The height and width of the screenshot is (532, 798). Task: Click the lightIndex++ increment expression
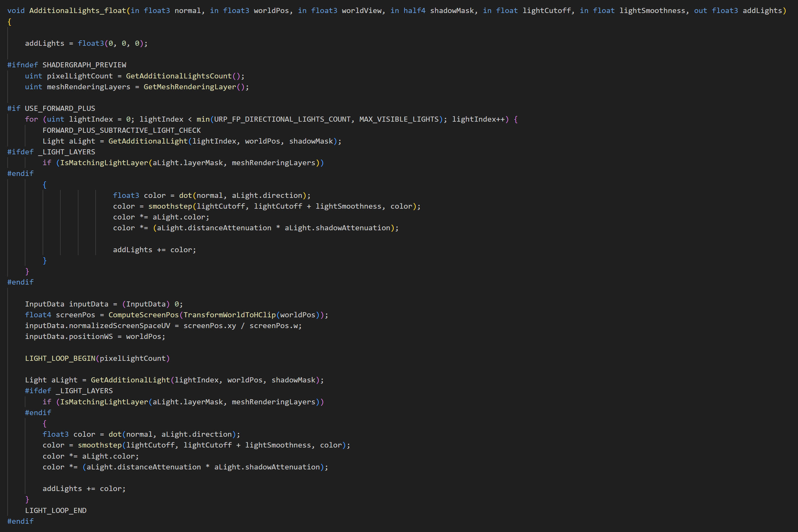pyautogui.click(x=478, y=119)
